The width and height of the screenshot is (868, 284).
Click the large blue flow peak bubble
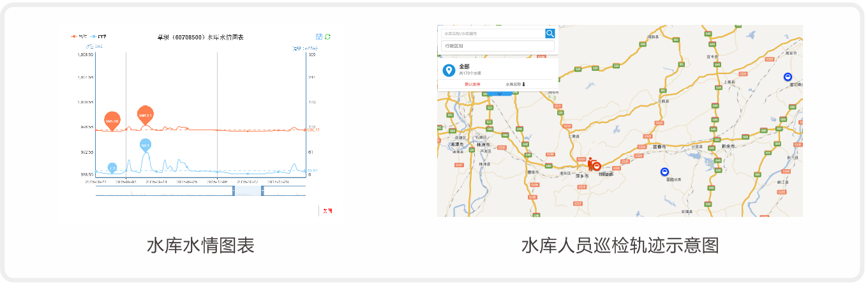[x=146, y=146]
